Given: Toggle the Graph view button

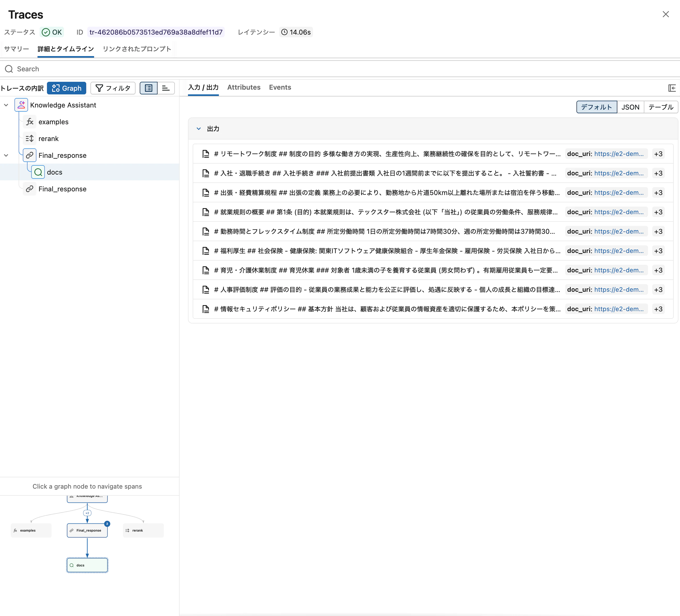Looking at the screenshot, I should coord(66,88).
